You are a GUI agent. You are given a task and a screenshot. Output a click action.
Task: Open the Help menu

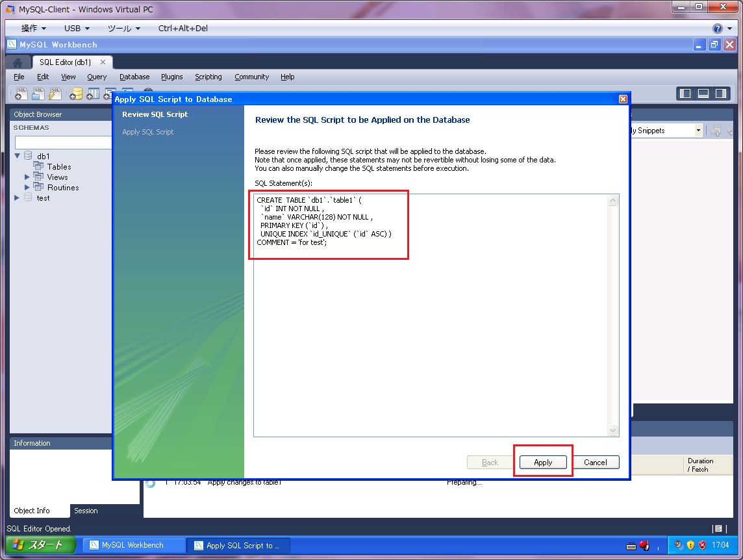pyautogui.click(x=287, y=77)
